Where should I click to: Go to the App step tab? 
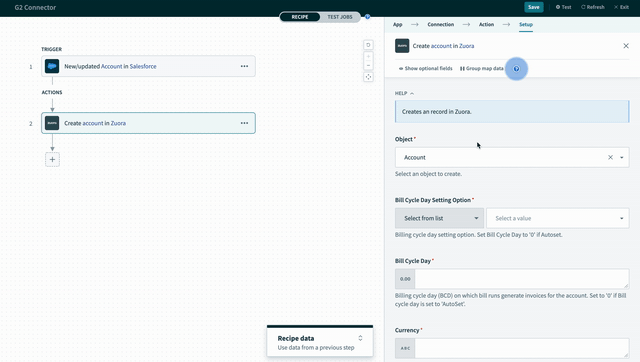point(398,24)
